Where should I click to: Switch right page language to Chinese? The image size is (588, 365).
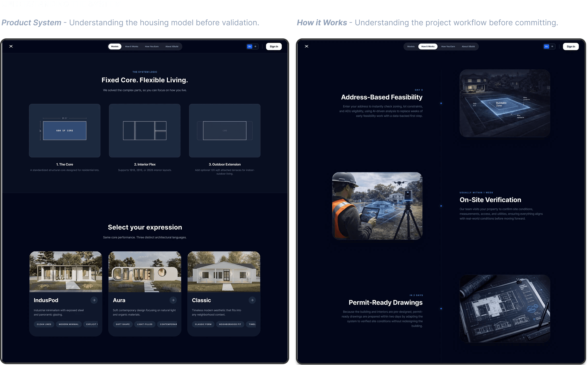click(x=552, y=46)
